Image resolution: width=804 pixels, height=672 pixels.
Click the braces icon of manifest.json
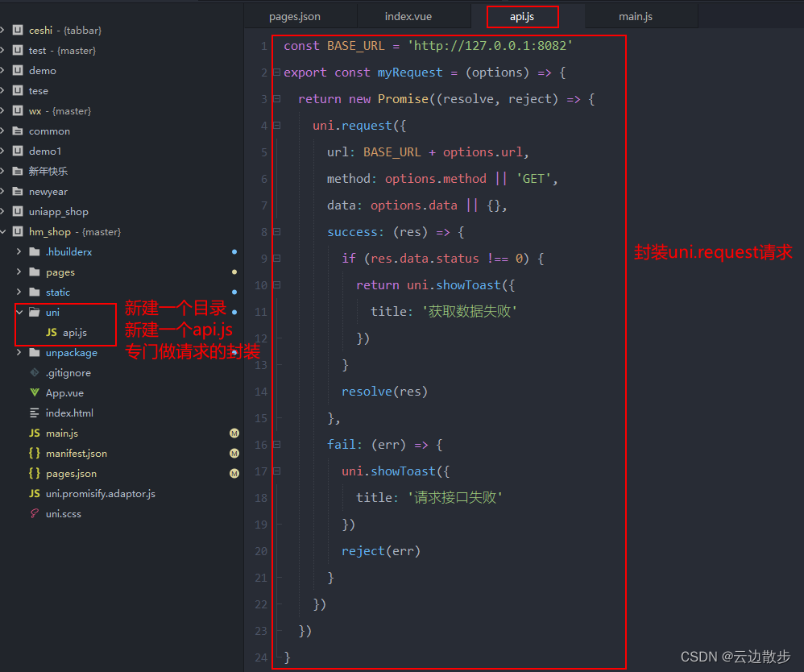pos(35,453)
